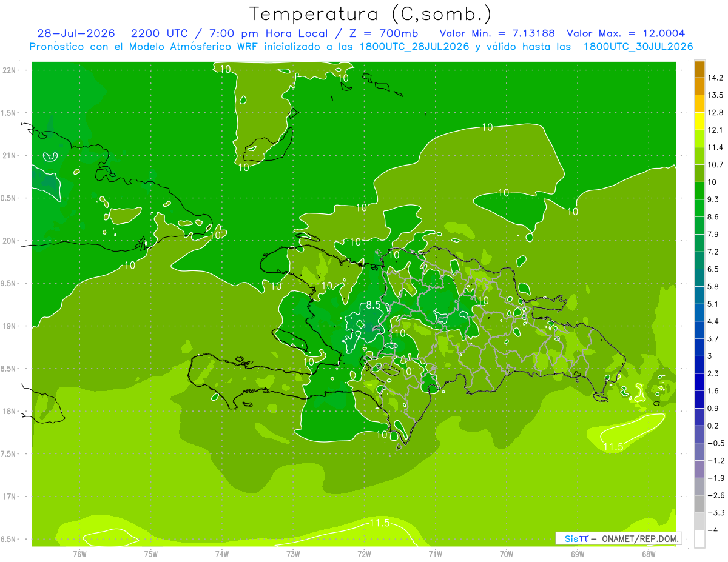Click the legend value "12.8"
This screenshot has width=728, height=562.
pyautogui.click(x=715, y=113)
